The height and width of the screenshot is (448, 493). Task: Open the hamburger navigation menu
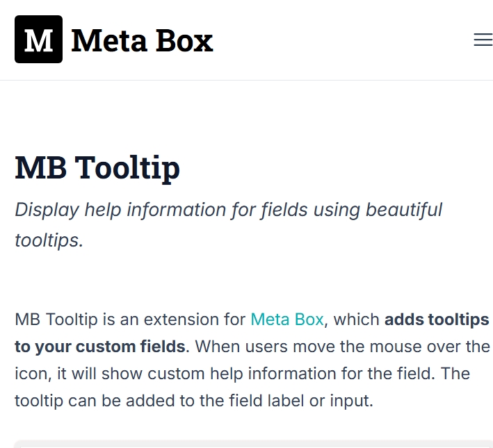(x=483, y=40)
